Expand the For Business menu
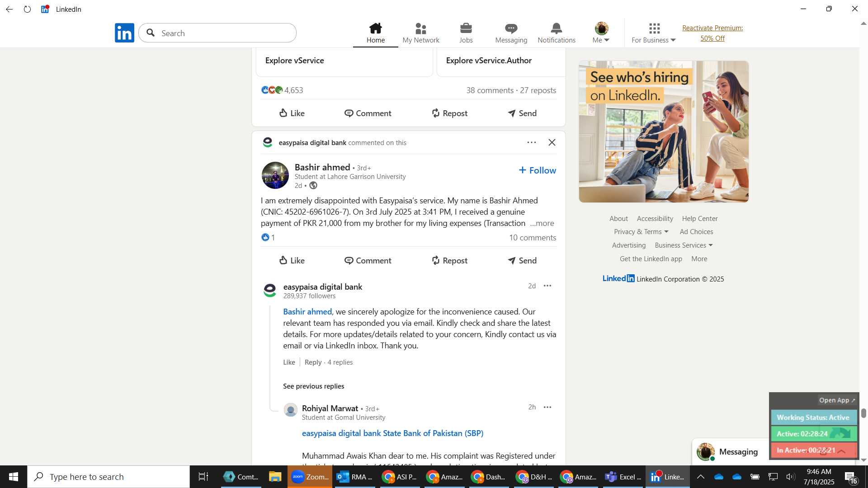 (654, 33)
